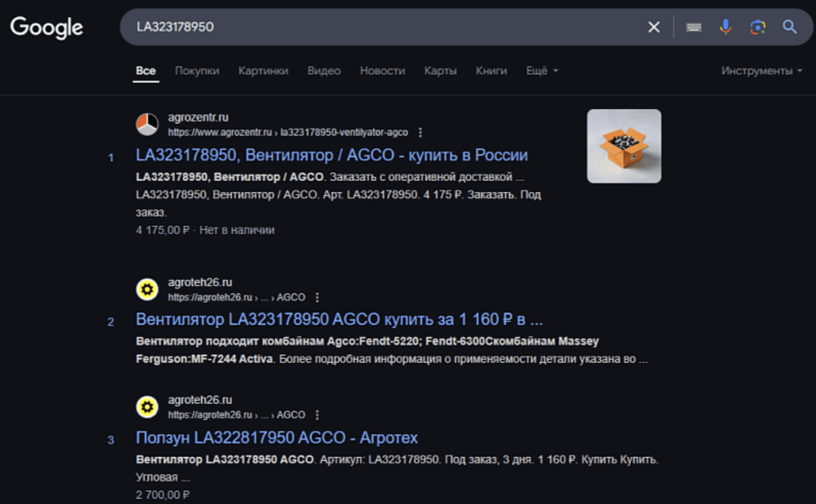Click the agroteh26.ru breadcrumb of third result
Viewport: 816px width, 504px height.
236,415
